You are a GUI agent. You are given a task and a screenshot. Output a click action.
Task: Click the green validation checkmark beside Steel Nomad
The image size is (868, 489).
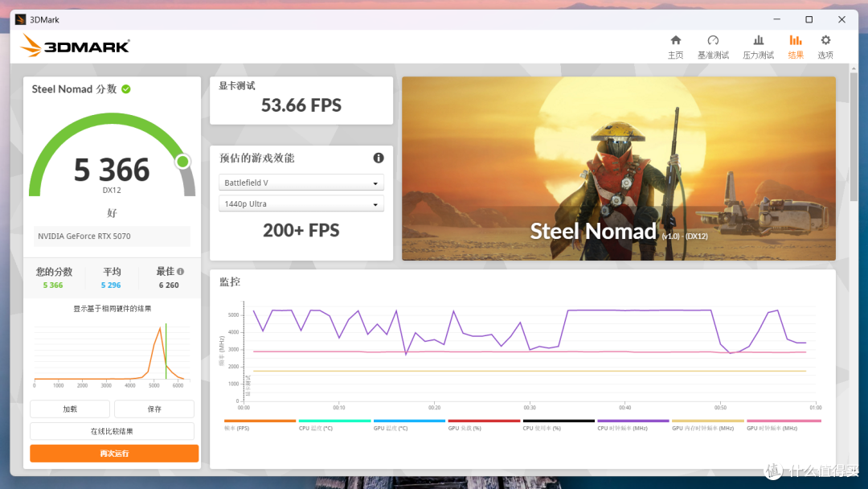tap(126, 89)
